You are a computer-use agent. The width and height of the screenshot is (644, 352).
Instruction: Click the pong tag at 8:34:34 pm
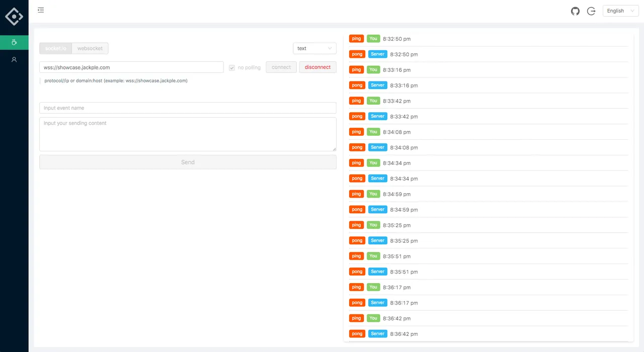(x=357, y=179)
